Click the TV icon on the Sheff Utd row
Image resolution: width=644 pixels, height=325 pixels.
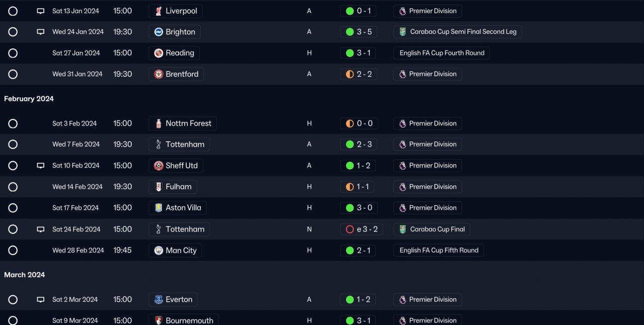pos(41,166)
